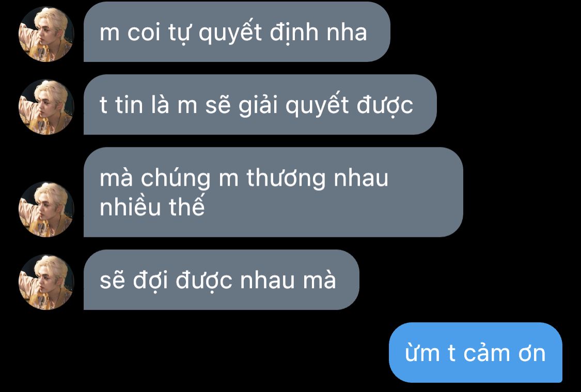The image size is (581, 392).
Task: Click the words "cảm ơn" in the blue reply
Action: pyautogui.click(x=504, y=353)
